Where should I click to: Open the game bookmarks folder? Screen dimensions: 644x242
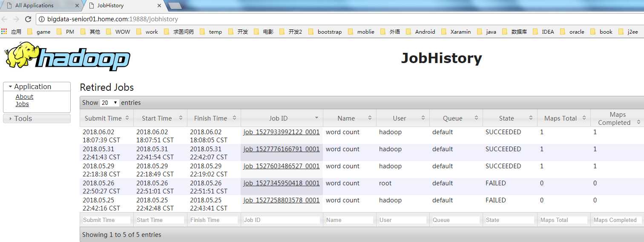pyautogui.click(x=39, y=32)
